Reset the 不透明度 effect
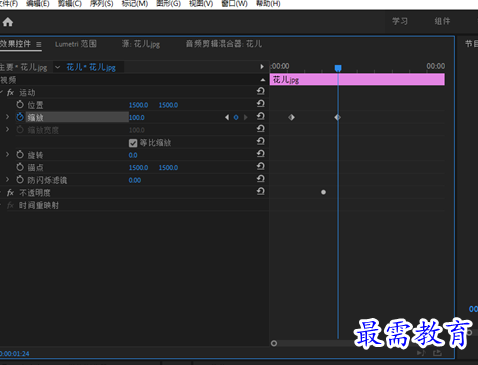 tap(261, 191)
